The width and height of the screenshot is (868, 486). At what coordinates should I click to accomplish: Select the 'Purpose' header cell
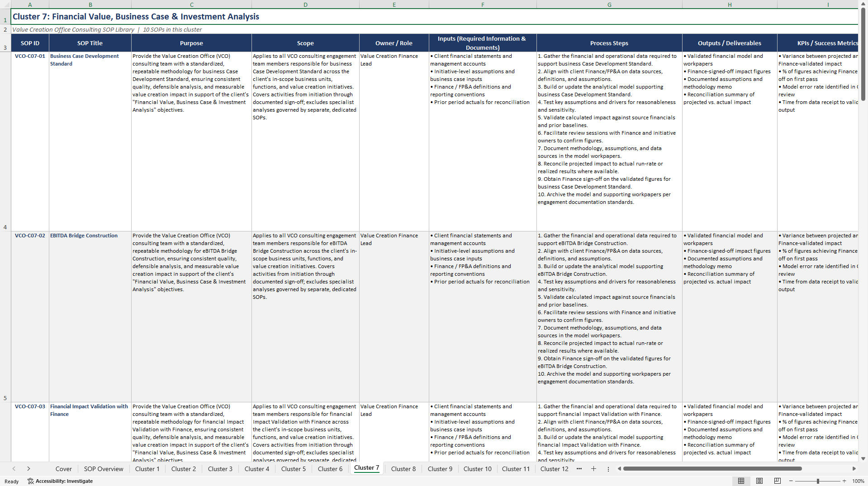coord(191,43)
